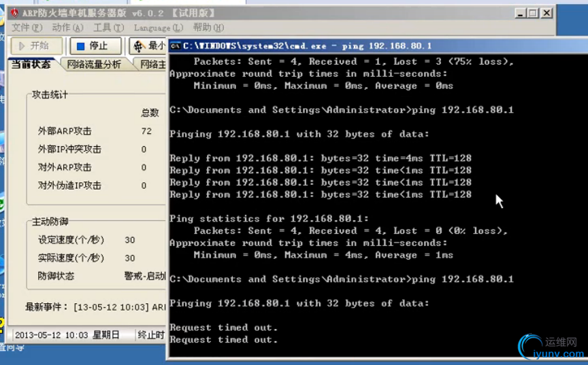Image resolution: width=588 pixels, height=365 pixels.
Task: Click the cmd.exe window title bar
Action: (378, 46)
